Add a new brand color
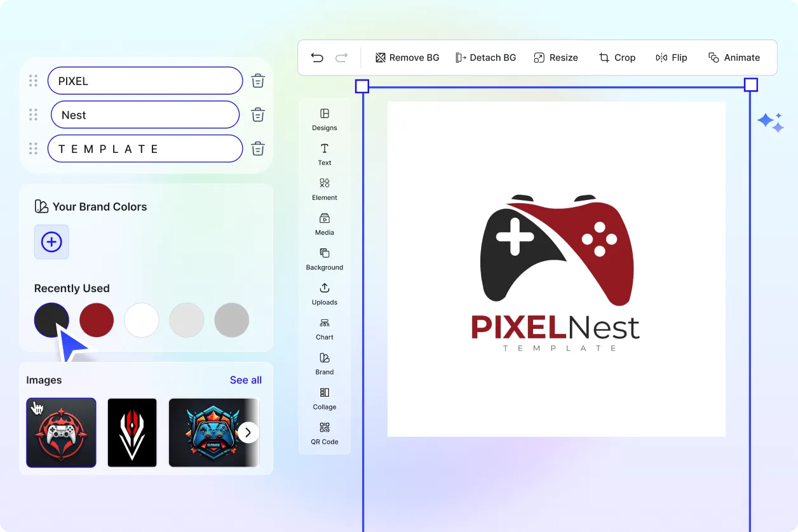This screenshot has height=532, width=798. [x=51, y=242]
